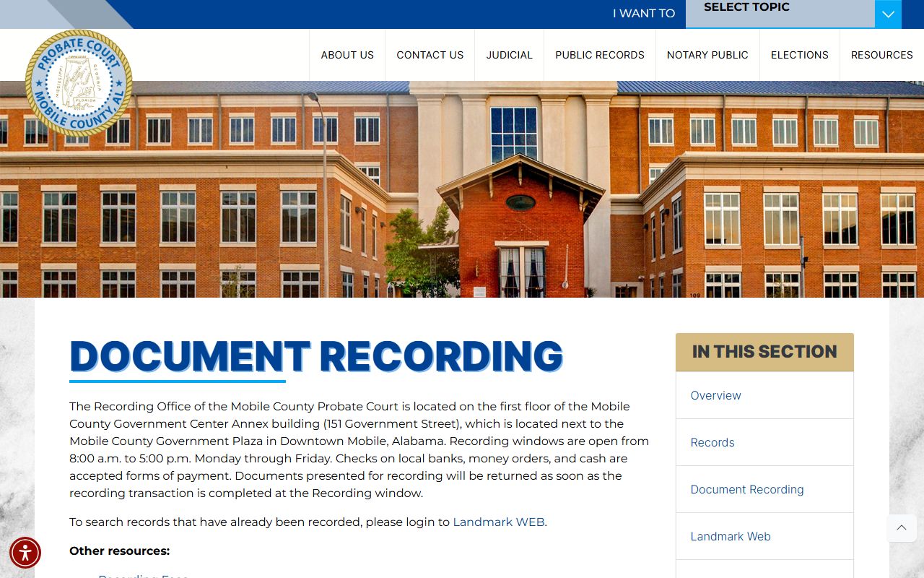Open the Public Records menu

coord(600,55)
